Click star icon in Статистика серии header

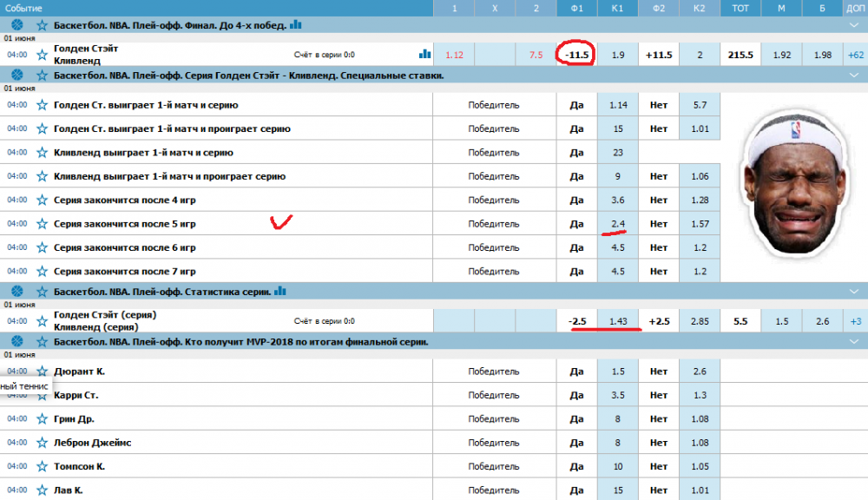point(42,291)
